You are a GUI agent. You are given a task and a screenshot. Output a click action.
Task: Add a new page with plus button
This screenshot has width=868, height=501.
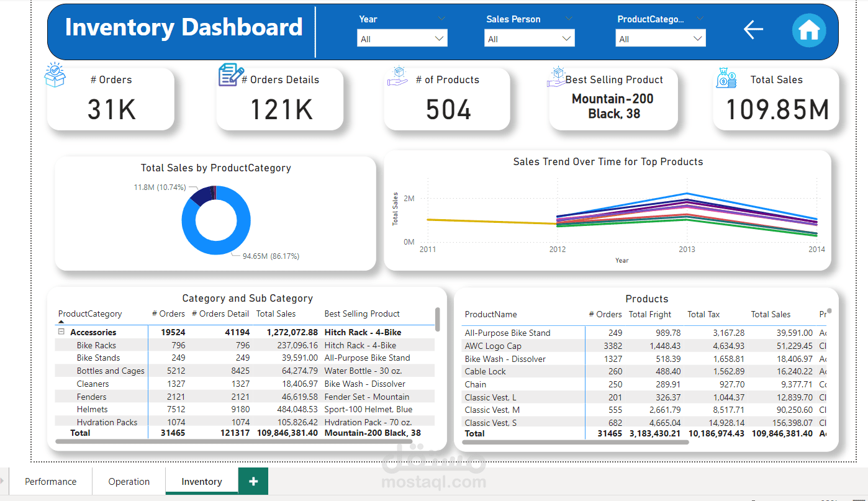tap(253, 481)
